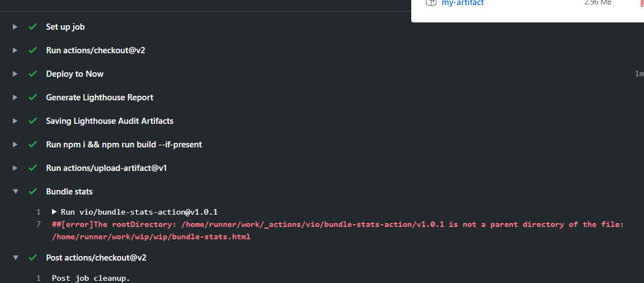This screenshot has height=283, width=644.
Task: Click the bundle-stats.html file path in the error
Action: (x=151, y=238)
